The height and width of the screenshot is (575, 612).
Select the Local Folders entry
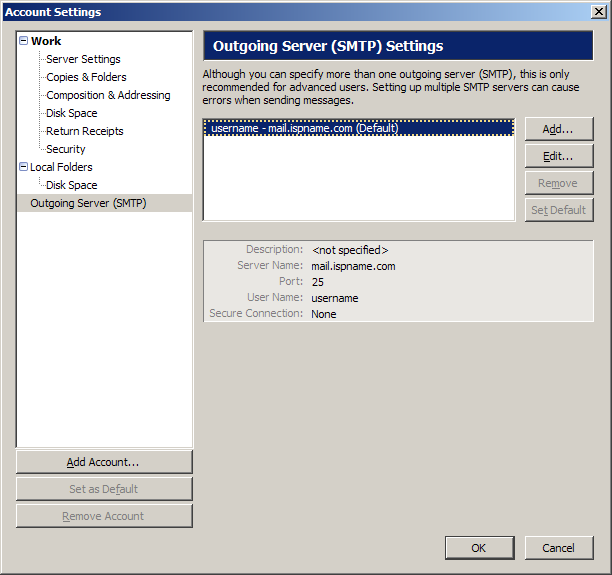click(61, 167)
